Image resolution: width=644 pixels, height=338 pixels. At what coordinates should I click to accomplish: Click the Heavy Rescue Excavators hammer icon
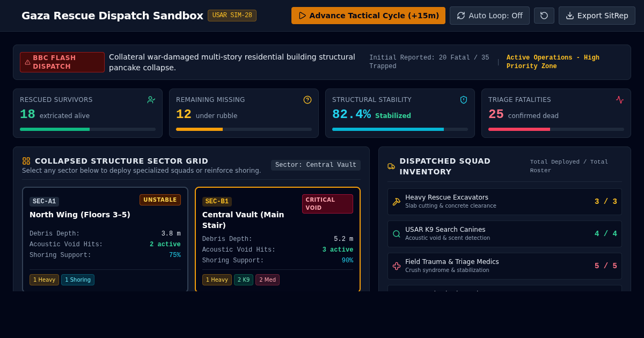397,202
